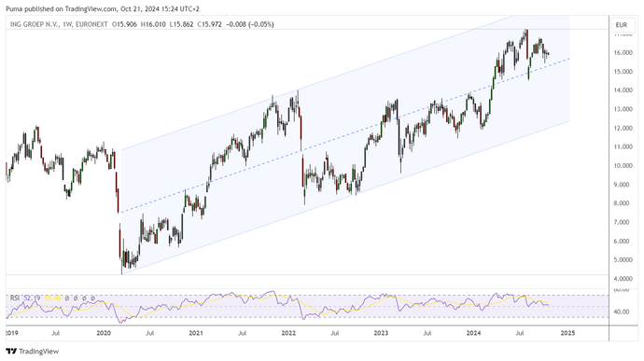The image size is (644, 361).
Task: Click the 5.0000 price axis label
Action: pos(623,260)
